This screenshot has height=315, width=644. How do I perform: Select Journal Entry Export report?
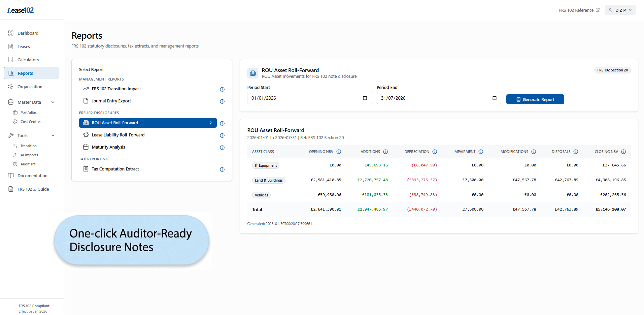pos(111,101)
